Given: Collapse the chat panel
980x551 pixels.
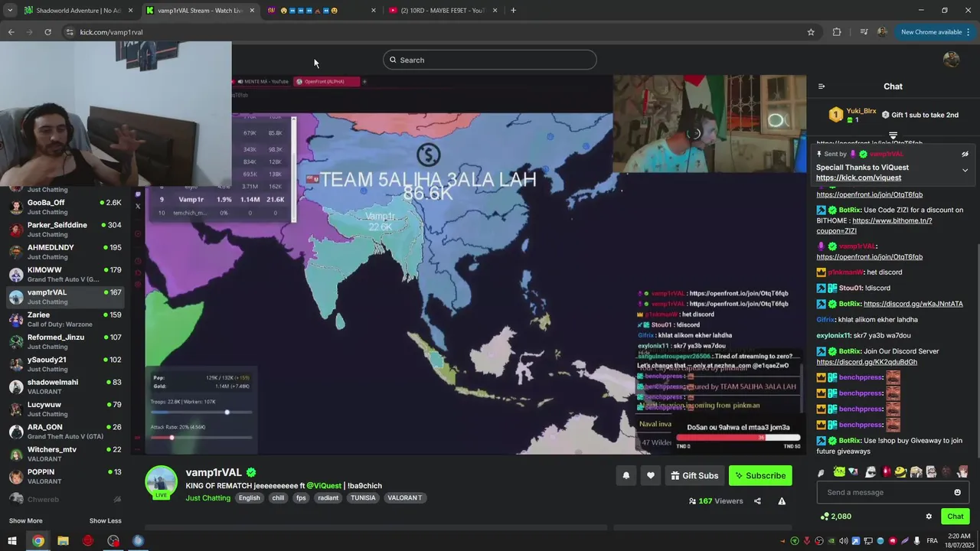Looking at the screenshot, I should click(822, 86).
